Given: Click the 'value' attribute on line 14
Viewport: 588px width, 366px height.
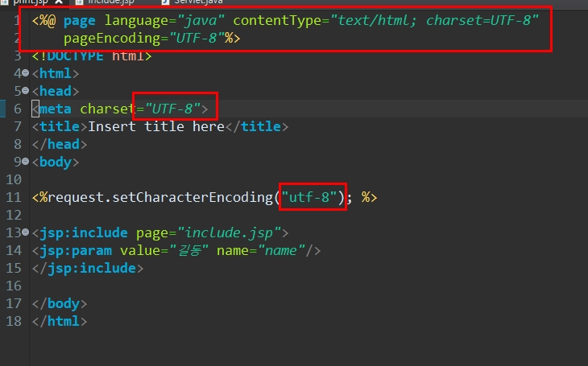Looking at the screenshot, I should (140, 250).
